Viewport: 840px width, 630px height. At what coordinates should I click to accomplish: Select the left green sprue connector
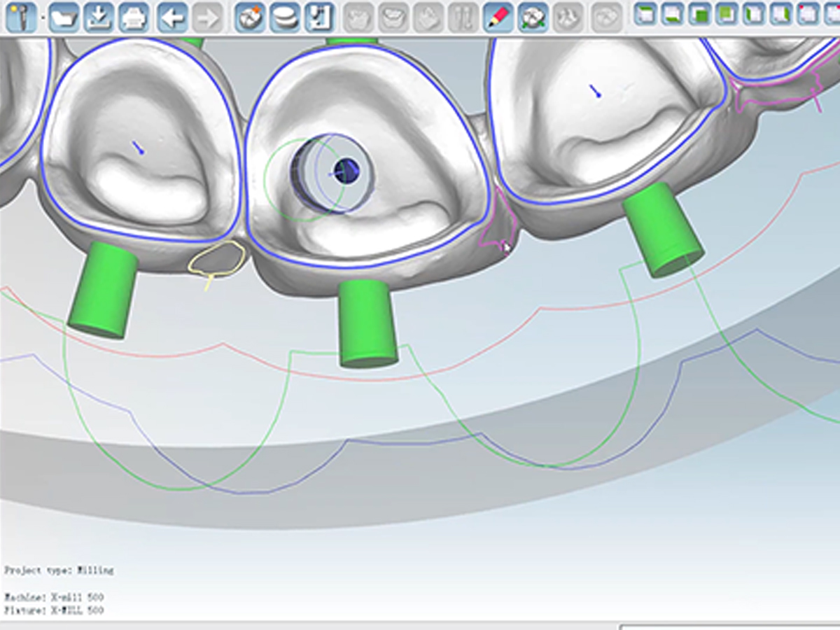(104, 290)
